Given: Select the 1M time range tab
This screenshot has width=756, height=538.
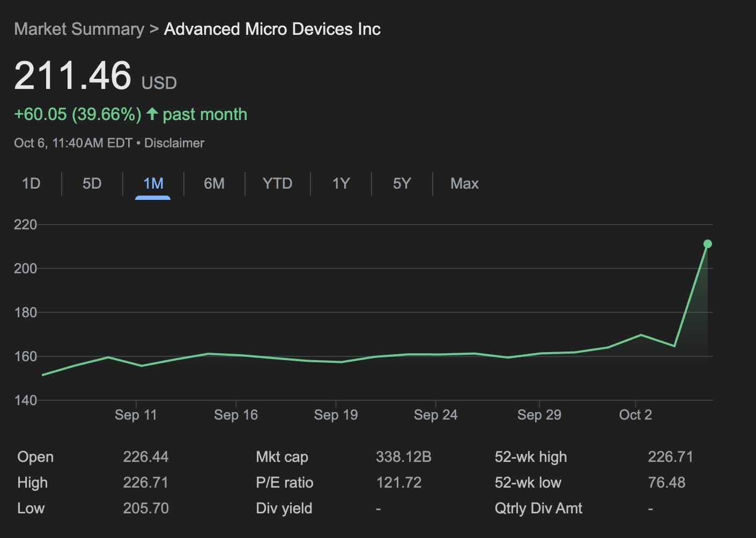Looking at the screenshot, I should tap(153, 184).
